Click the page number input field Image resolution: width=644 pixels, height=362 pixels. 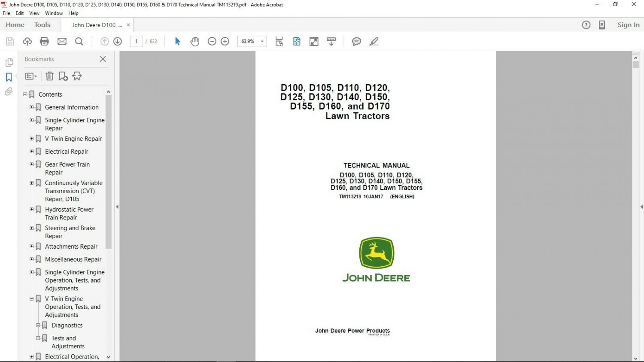coord(137,41)
